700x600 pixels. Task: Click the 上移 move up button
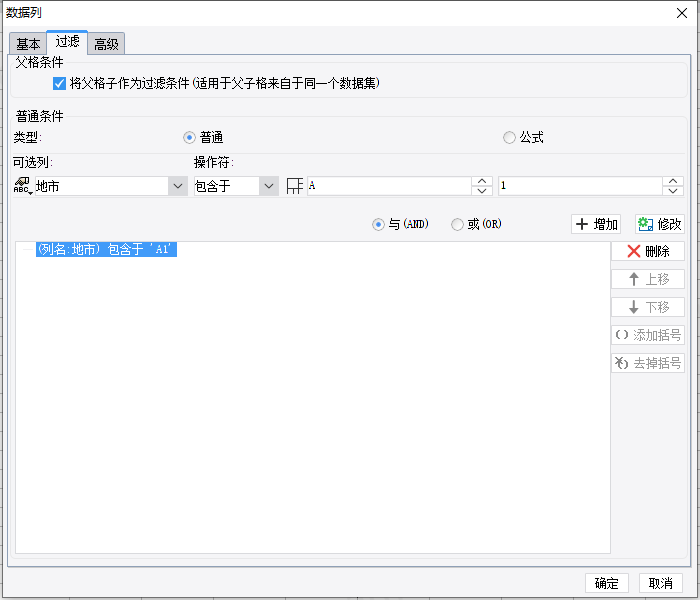pos(648,279)
